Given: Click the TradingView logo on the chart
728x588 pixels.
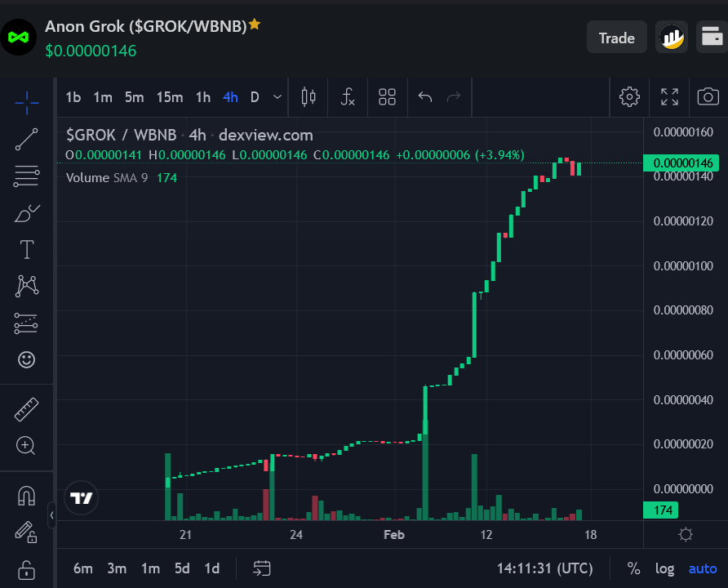Looking at the screenshot, I should click(82, 498).
